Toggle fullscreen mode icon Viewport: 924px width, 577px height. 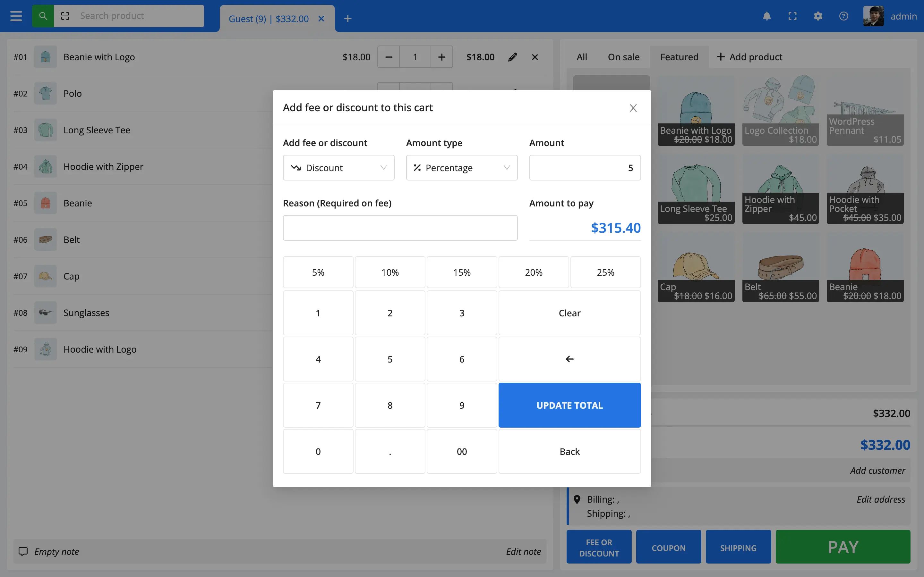click(x=792, y=16)
